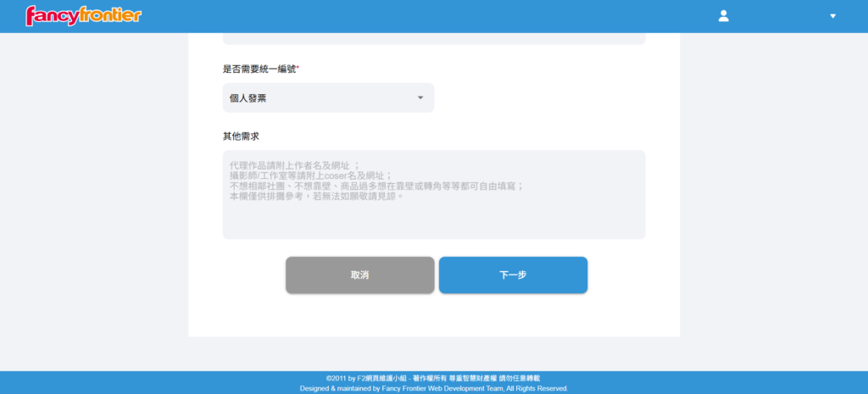Expand the account menu caret in header
Viewport: 868px width, 394px height.
pos(832,16)
